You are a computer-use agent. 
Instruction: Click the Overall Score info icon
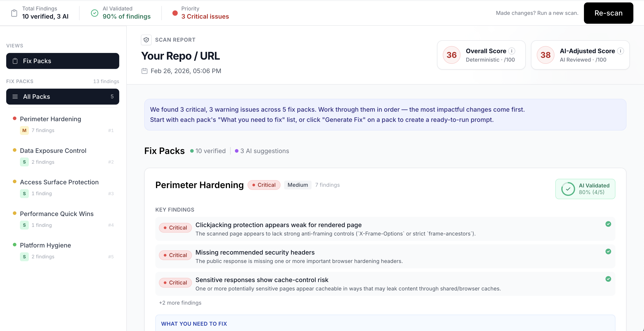coord(512,51)
